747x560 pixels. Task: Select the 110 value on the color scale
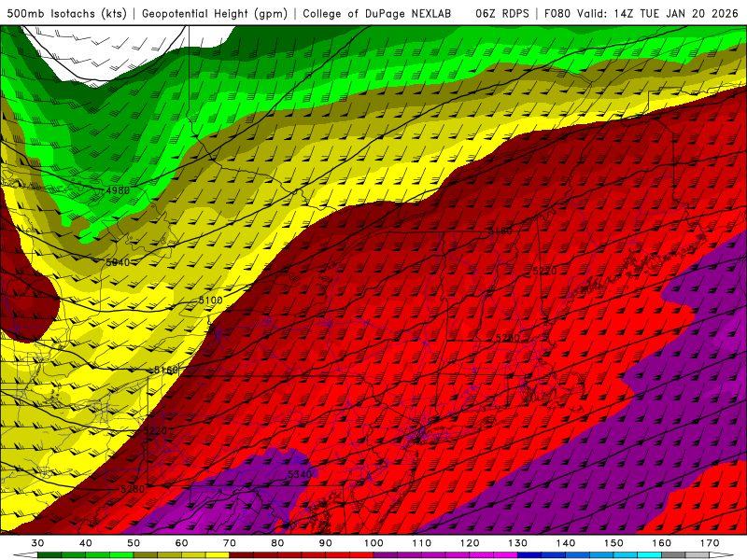[422, 543]
